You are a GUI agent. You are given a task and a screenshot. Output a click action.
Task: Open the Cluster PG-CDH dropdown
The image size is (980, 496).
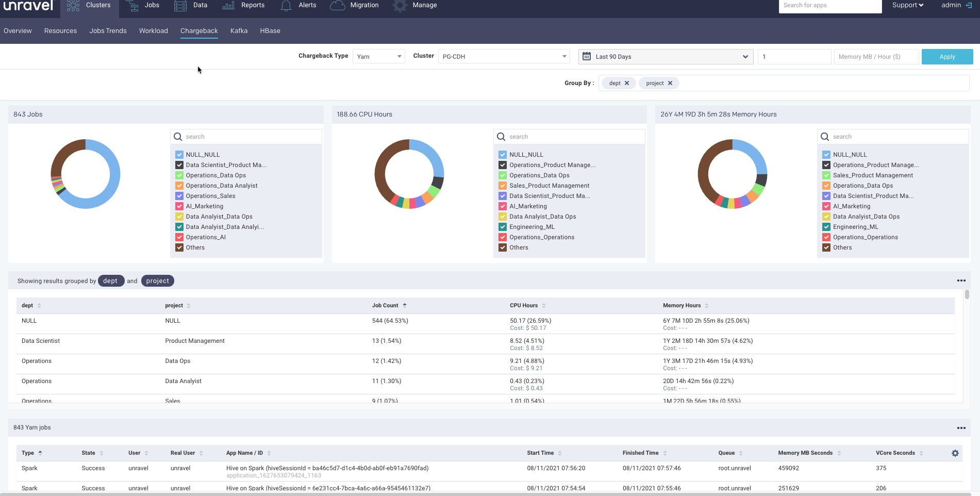pyautogui.click(x=504, y=57)
